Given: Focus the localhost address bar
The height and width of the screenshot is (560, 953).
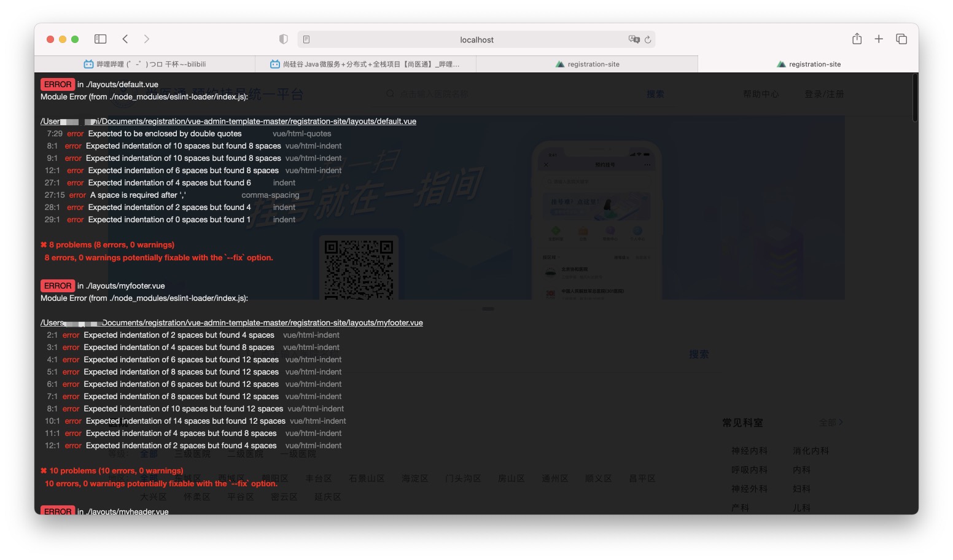Looking at the screenshot, I should coord(477,39).
